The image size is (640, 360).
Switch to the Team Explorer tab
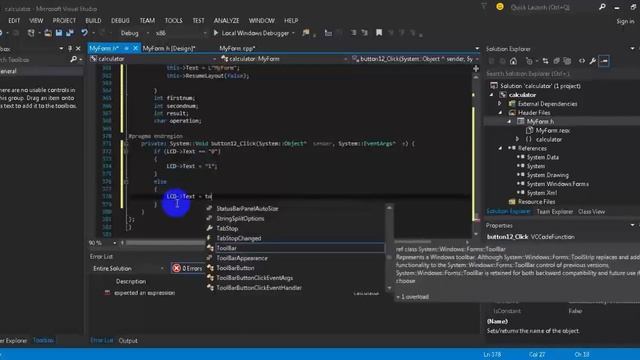point(555,211)
